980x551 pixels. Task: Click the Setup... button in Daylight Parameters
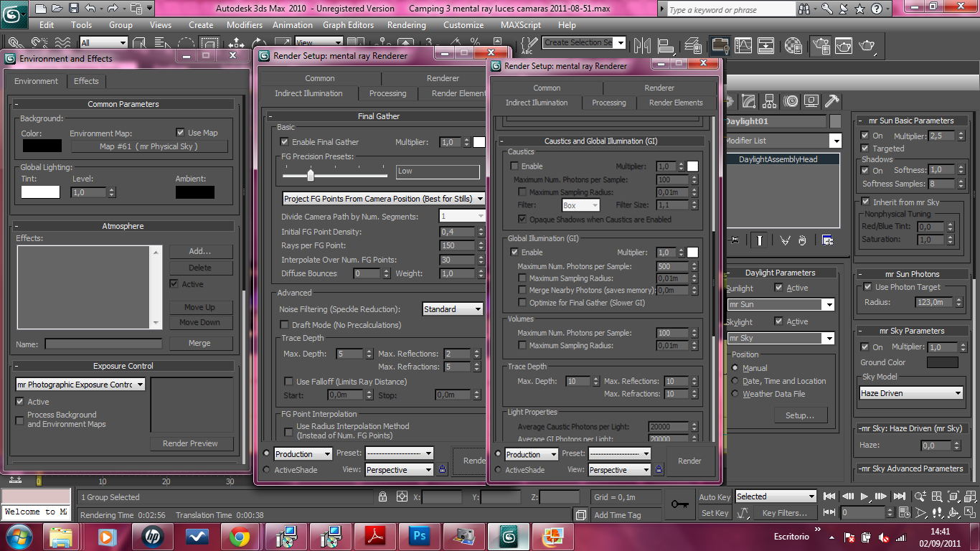(x=800, y=415)
